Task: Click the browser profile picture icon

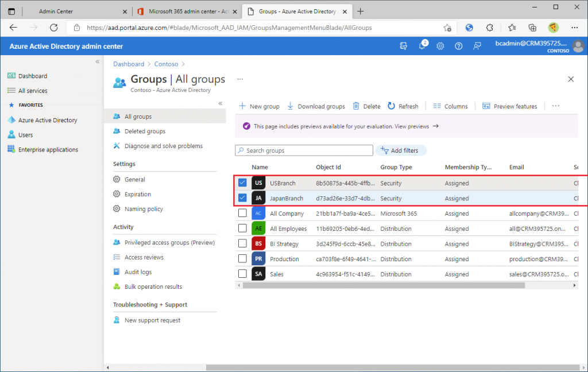Action: pos(554,28)
